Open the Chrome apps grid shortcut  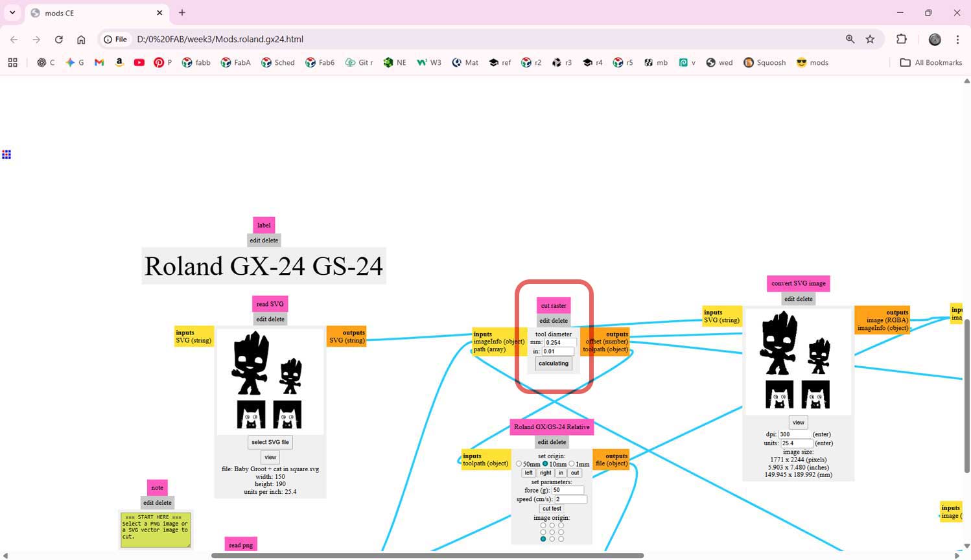[x=12, y=63]
